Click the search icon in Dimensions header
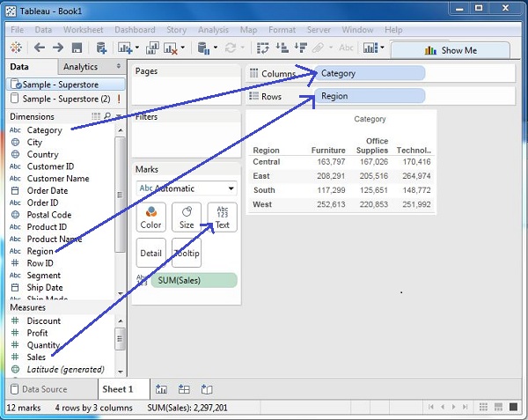The image size is (528, 420). pos(107,116)
